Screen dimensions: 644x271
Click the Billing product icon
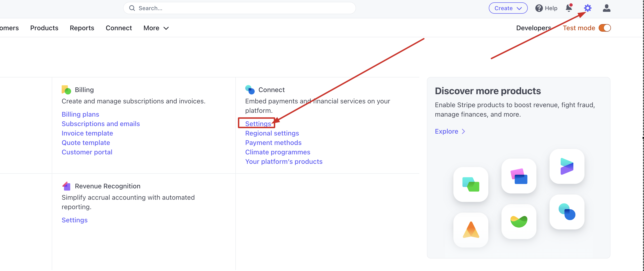66,90
